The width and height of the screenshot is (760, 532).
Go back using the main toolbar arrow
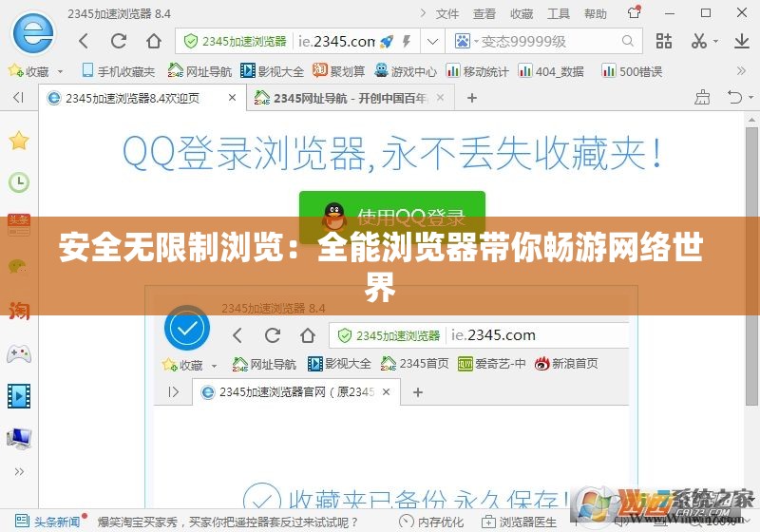click(84, 41)
